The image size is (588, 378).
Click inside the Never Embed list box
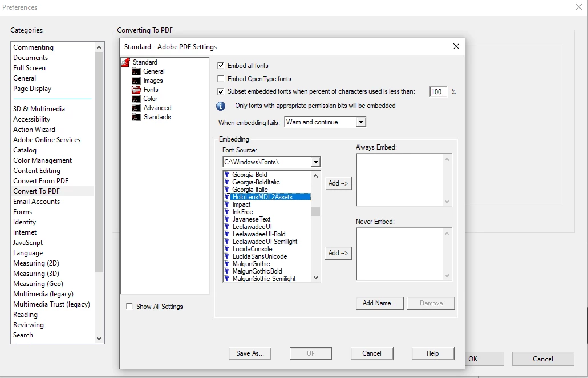pos(399,254)
